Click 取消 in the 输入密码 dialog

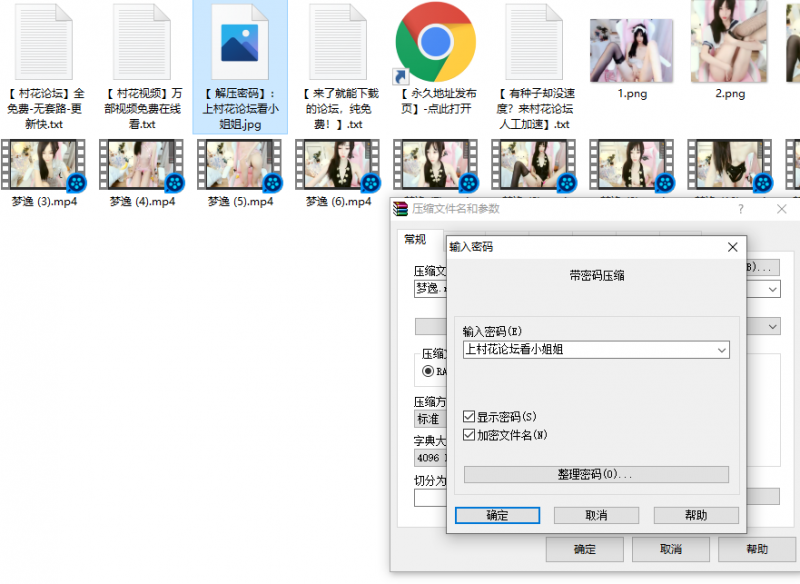point(596,515)
